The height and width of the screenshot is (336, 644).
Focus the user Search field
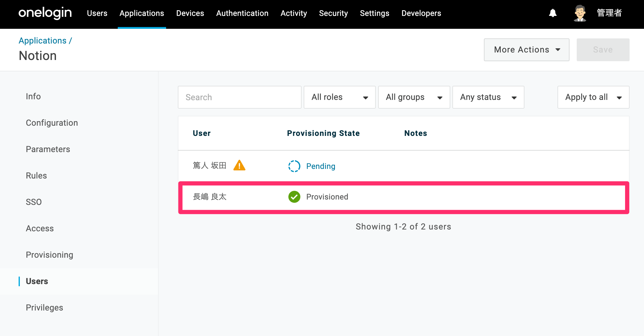click(239, 97)
